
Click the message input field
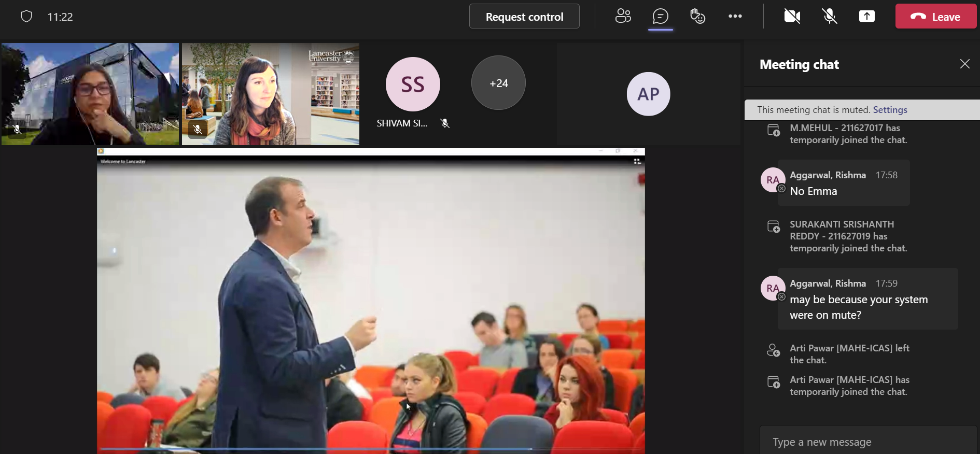(868, 442)
